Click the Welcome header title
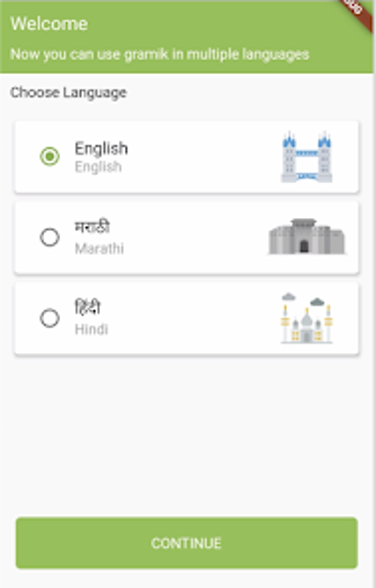This screenshot has width=376, height=588. click(x=49, y=24)
